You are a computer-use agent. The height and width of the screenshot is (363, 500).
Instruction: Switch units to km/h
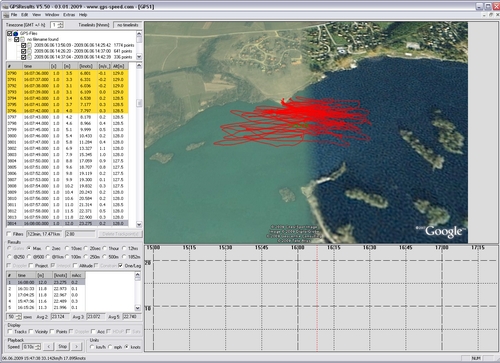(92, 347)
